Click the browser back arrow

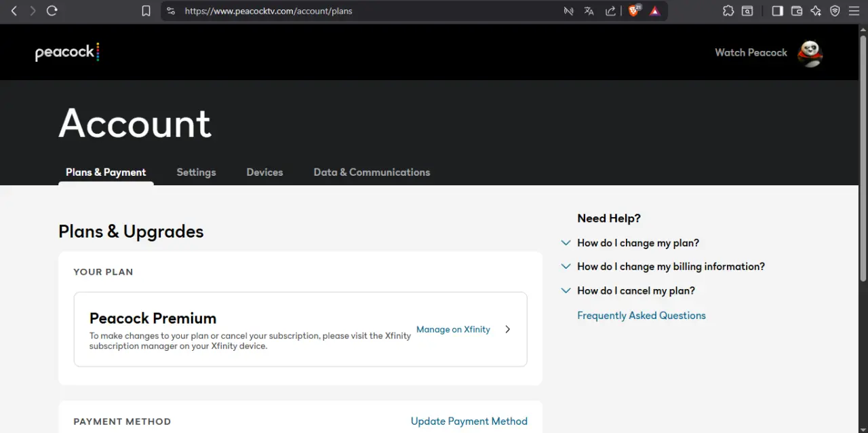coord(14,11)
